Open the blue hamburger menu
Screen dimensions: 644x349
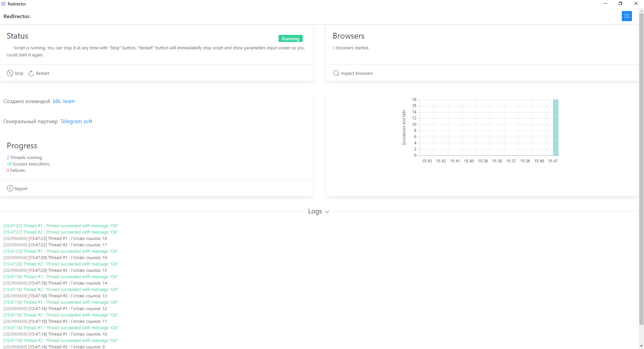(x=627, y=16)
